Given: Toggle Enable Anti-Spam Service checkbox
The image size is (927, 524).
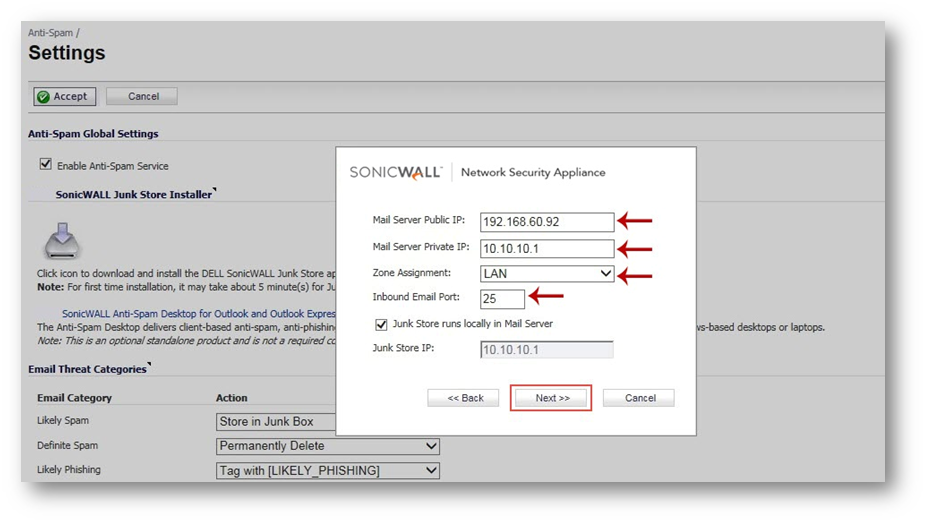Looking at the screenshot, I should pos(46,164).
